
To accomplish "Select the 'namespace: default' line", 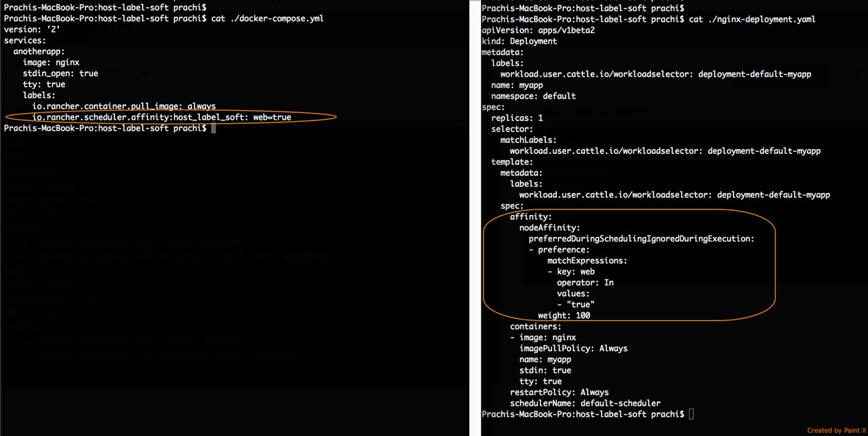I will tap(534, 96).
